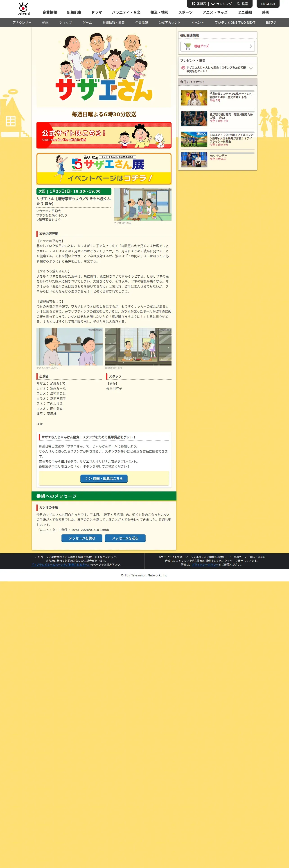
Task: Open すぽると！ 石川佳純 title link
Action: (231, 138)
